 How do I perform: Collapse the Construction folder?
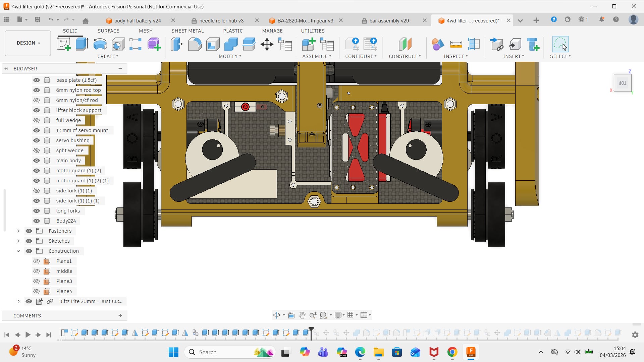tap(18, 251)
